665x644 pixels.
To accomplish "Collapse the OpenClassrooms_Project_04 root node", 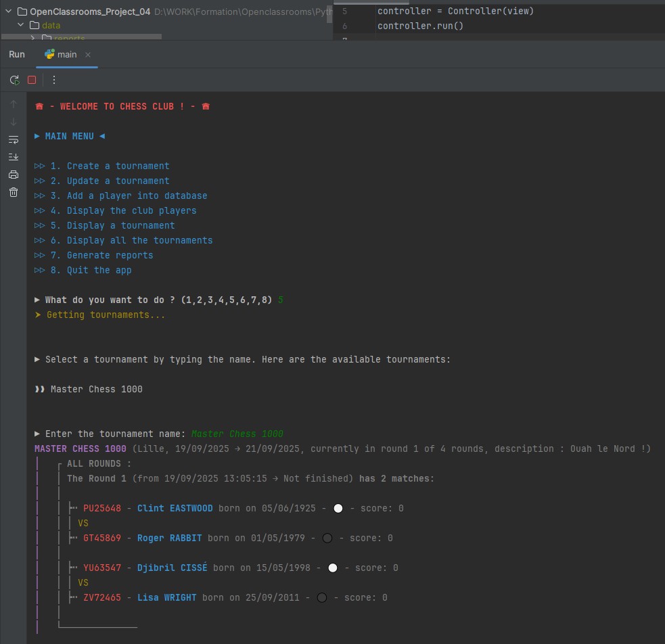I will (x=8, y=11).
